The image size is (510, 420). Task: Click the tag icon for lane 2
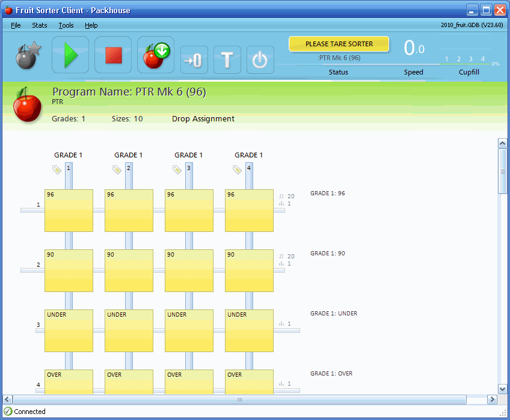click(x=117, y=169)
